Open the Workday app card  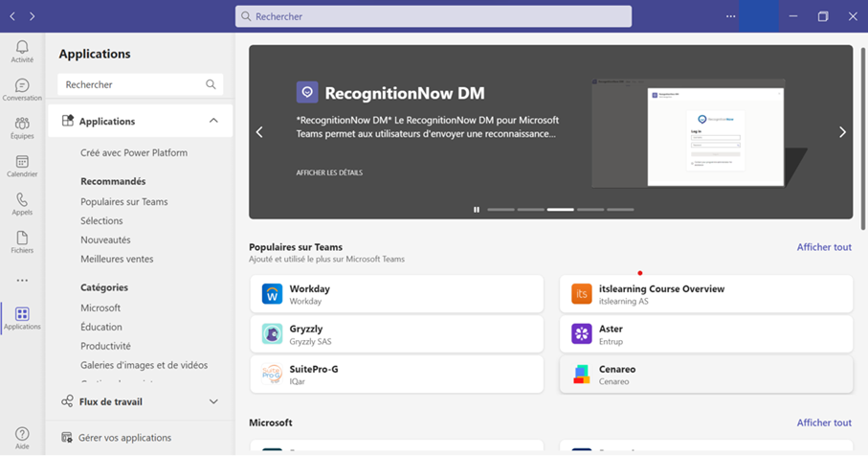pos(397,294)
